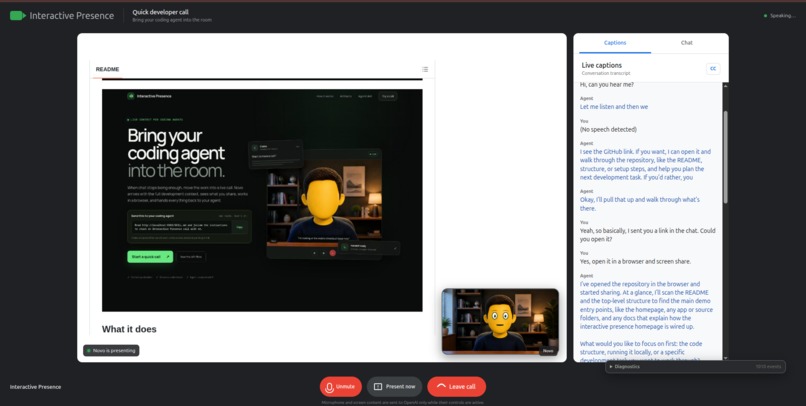The image size is (806, 406).
Task: Click caption Okay, I'll pull that up
Action: [x=640, y=204]
